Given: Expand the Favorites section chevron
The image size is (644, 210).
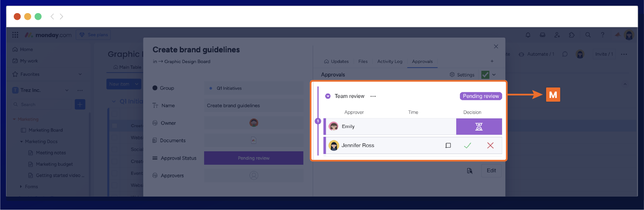Looking at the screenshot, I should pyautogui.click(x=80, y=74).
